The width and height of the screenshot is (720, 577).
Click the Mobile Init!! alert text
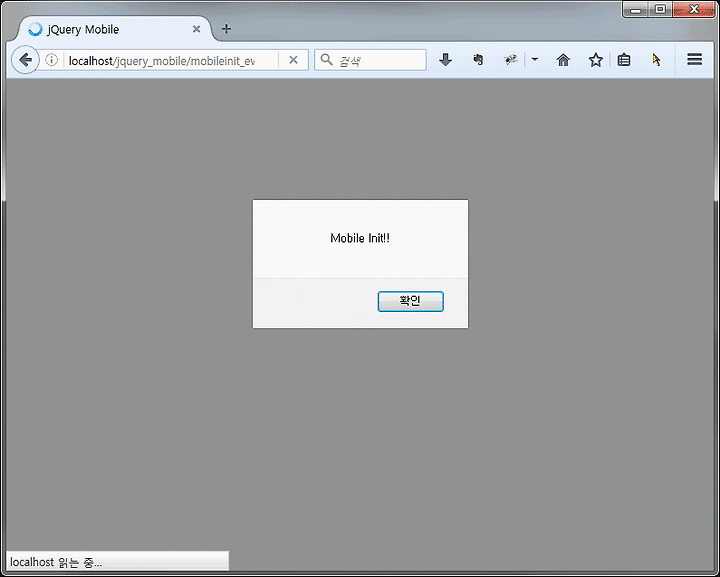coord(360,238)
